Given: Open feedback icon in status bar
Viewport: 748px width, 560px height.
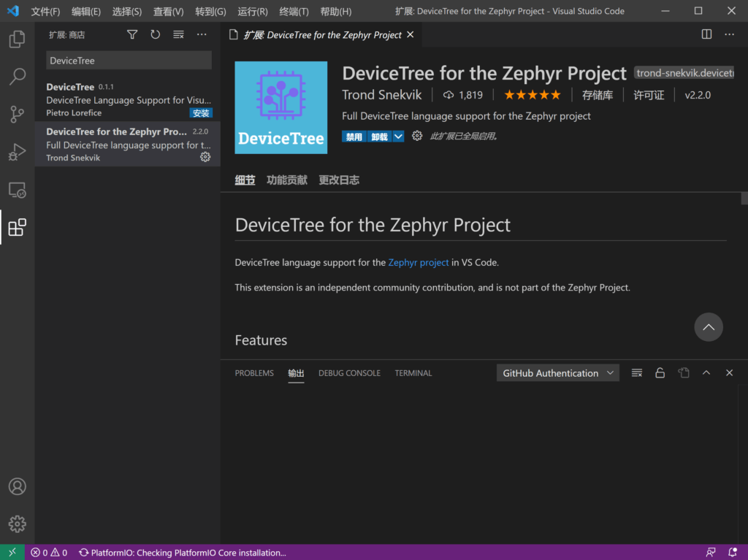Looking at the screenshot, I should [x=711, y=553].
